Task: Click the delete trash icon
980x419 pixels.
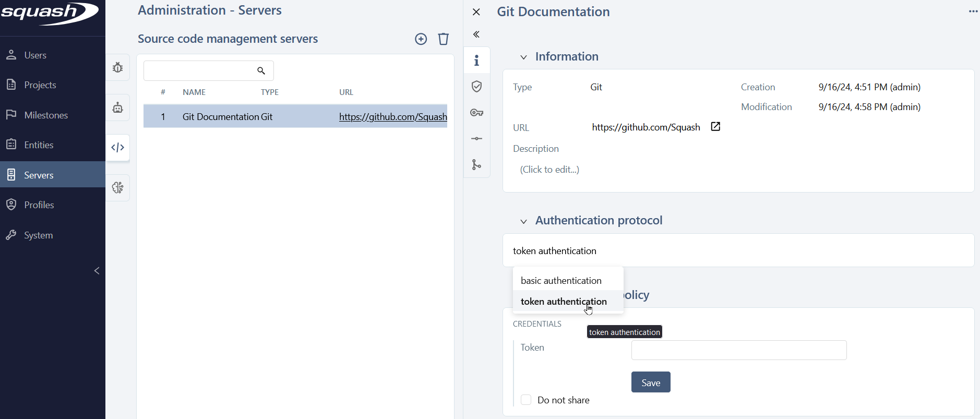Action: click(x=443, y=39)
